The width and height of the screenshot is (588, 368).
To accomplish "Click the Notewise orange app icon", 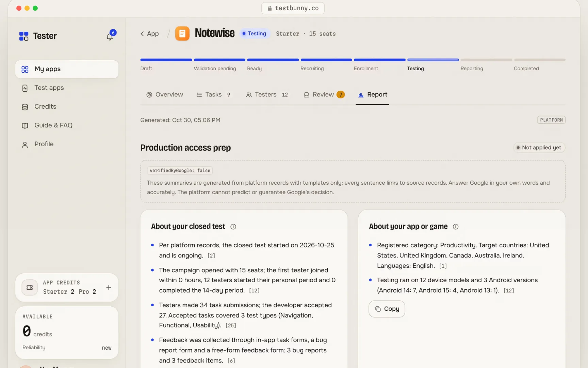I will tap(182, 33).
